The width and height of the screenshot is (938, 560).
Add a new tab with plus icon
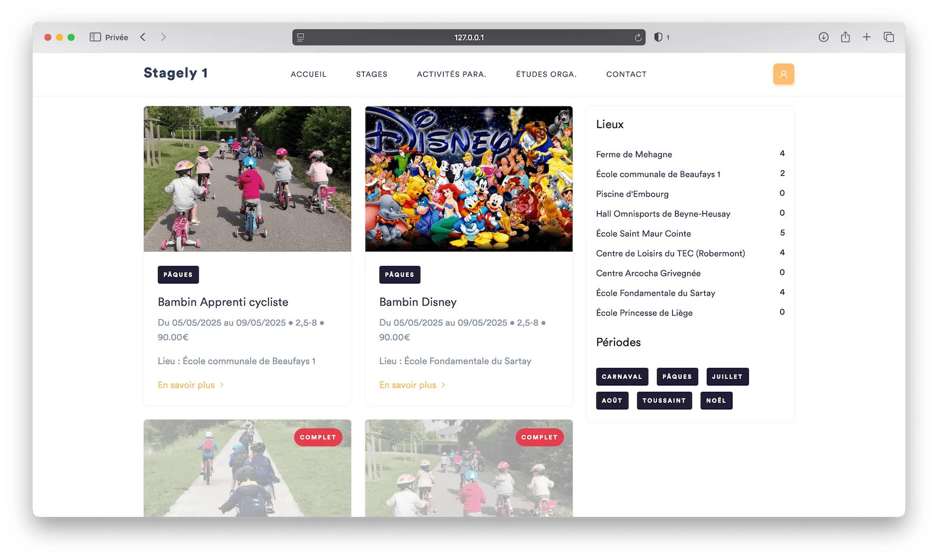(x=867, y=37)
